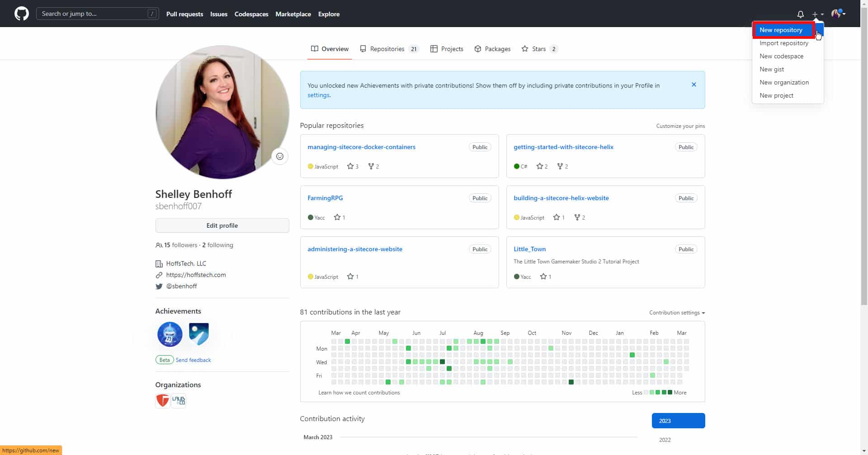Set a status via the smiley icon

click(x=279, y=156)
